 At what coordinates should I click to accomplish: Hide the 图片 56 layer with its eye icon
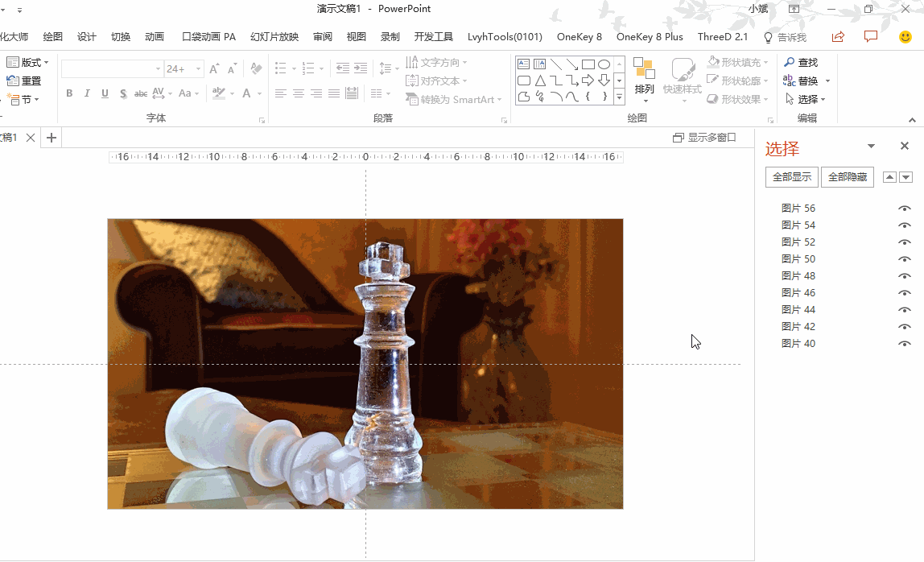point(905,209)
